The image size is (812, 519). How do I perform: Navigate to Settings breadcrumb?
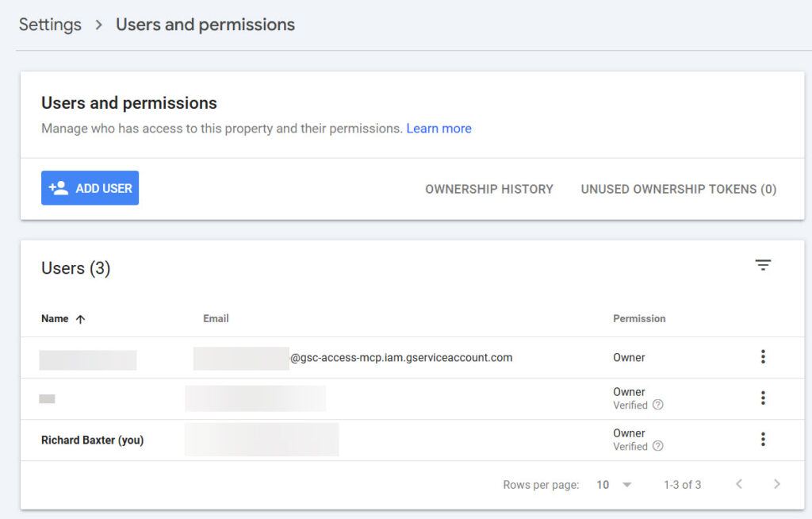[x=50, y=25]
